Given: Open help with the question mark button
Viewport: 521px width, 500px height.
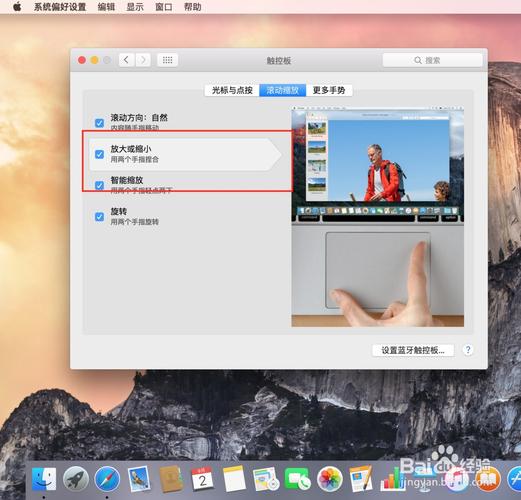Looking at the screenshot, I should [x=468, y=350].
